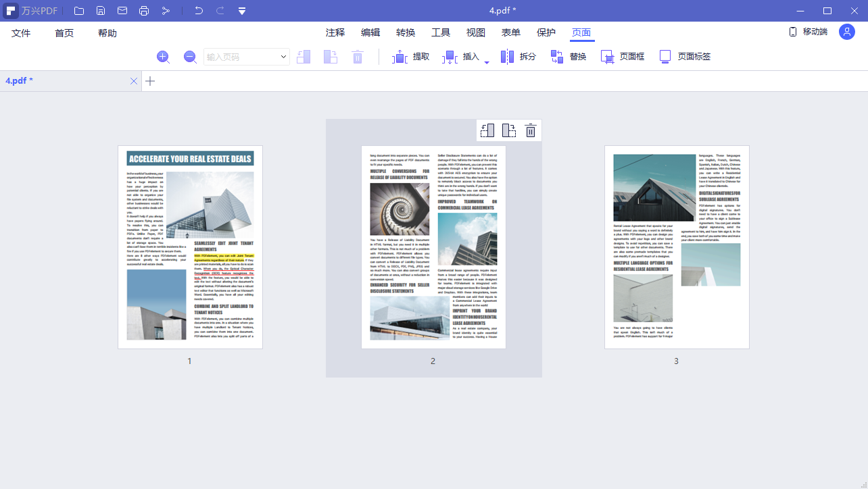Click the zoom out magnifier icon
868x489 pixels.
click(x=191, y=57)
